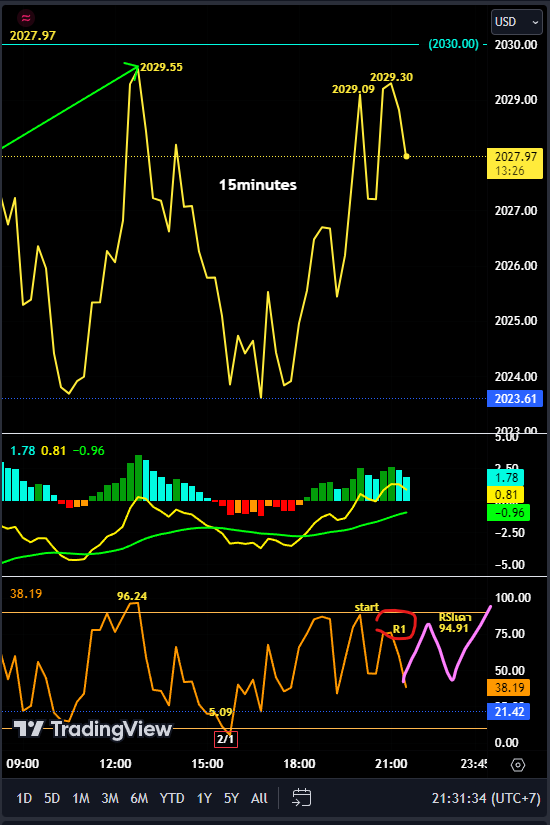Select the 3M time range
550x825 pixels.
pos(109,798)
